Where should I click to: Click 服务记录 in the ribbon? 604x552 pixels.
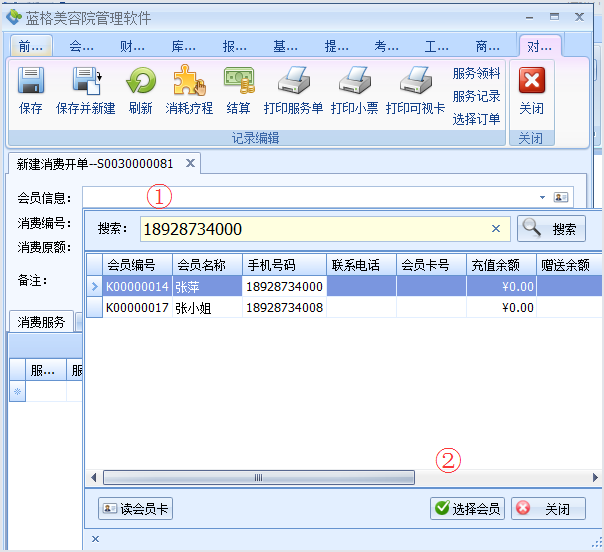point(476,96)
